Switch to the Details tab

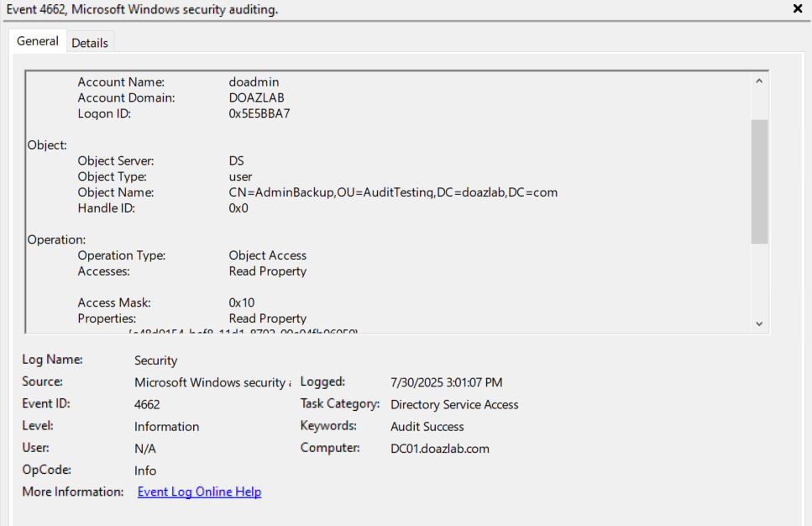[x=90, y=43]
